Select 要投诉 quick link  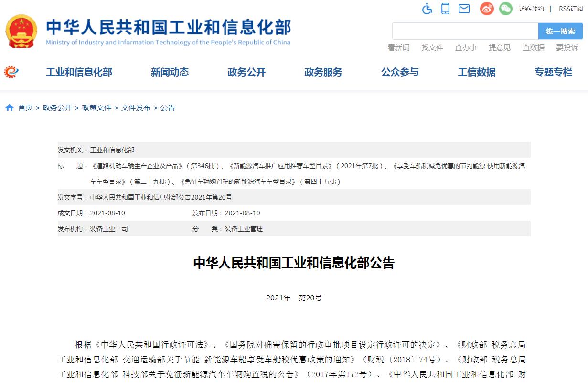(x=567, y=48)
